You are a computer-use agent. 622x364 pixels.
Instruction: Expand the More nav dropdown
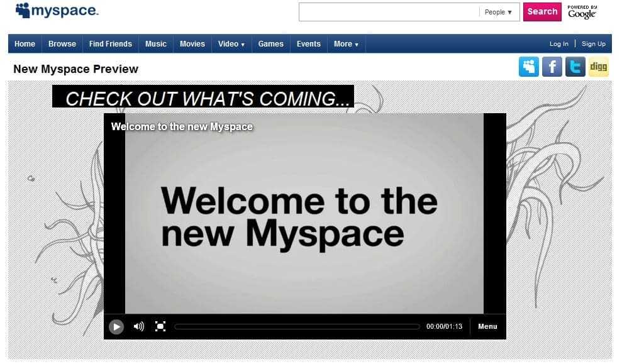click(346, 44)
